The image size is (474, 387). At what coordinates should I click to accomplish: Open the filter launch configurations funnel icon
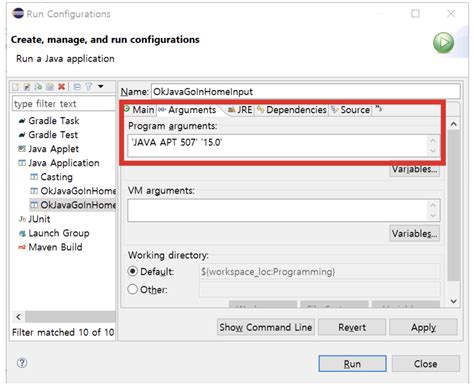pyautogui.click(x=88, y=87)
